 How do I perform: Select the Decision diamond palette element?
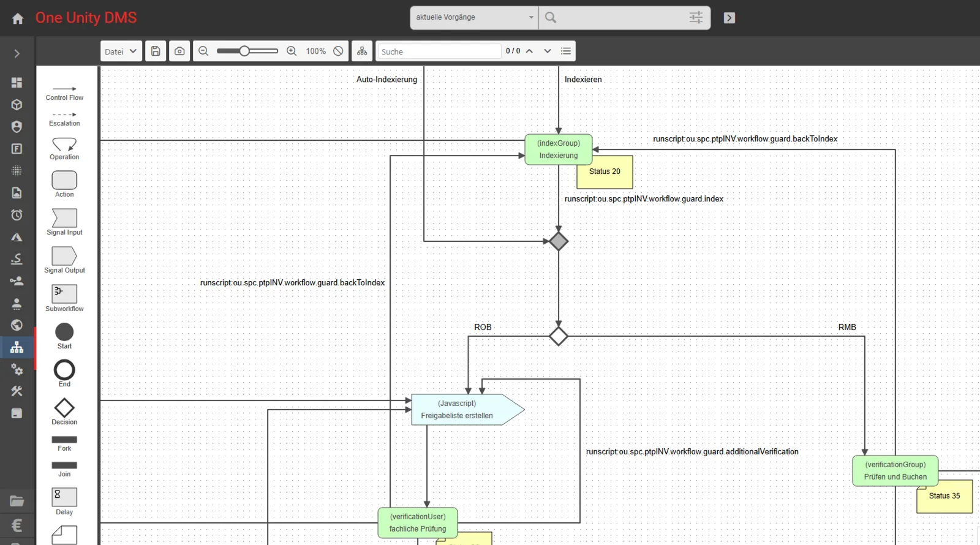pos(64,412)
